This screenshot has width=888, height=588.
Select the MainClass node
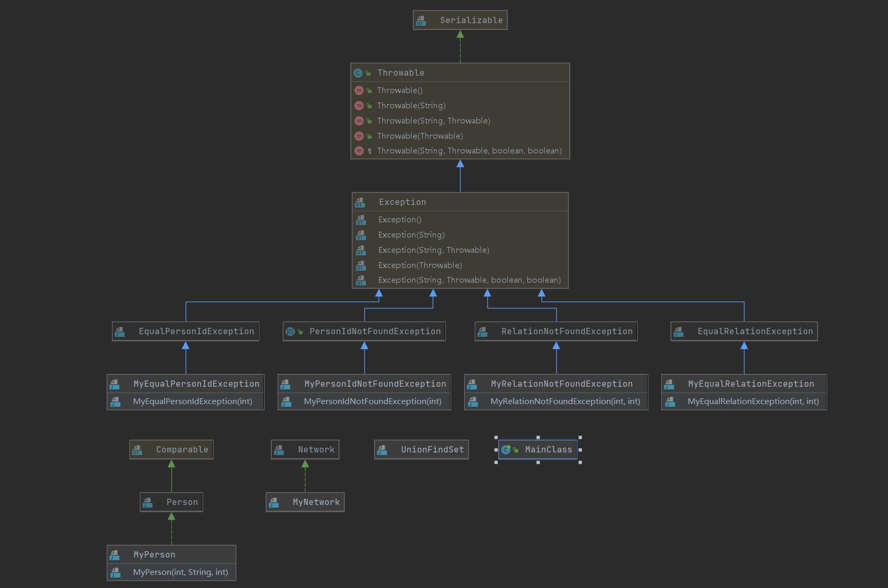point(538,450)
